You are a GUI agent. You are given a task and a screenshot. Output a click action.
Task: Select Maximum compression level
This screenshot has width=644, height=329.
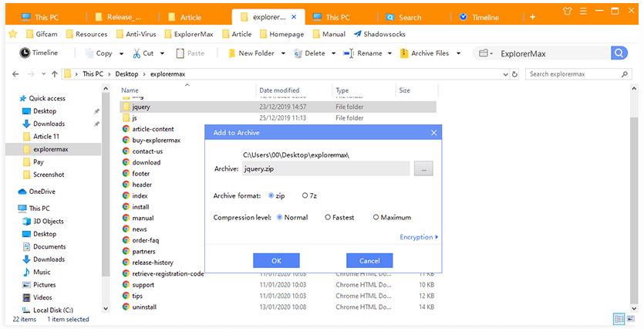pyautogui.click(x=376, y=218)
